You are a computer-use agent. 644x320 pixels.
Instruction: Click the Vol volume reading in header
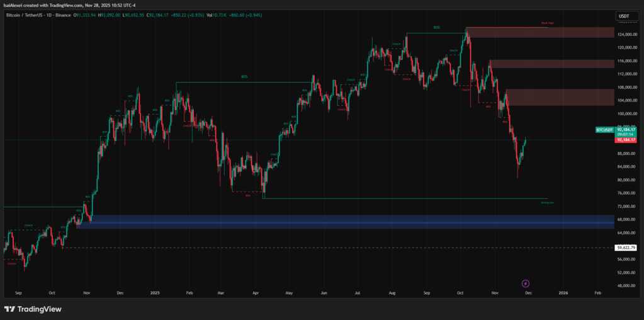tap(235, 15)
